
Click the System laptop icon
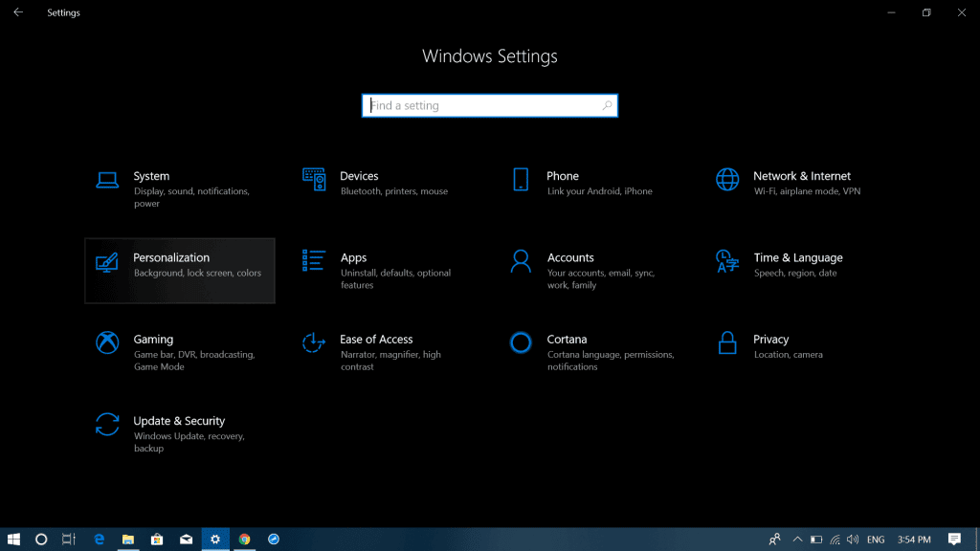(107, 180)
